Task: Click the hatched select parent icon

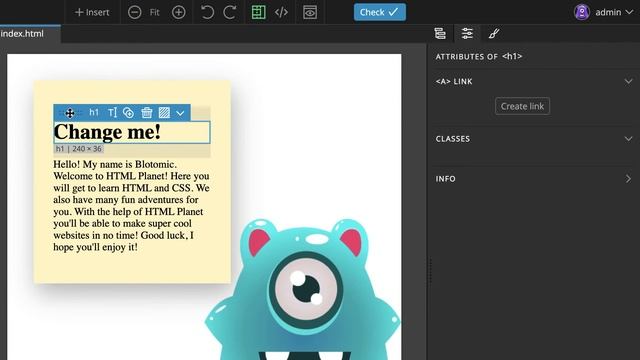Action: 164,113
